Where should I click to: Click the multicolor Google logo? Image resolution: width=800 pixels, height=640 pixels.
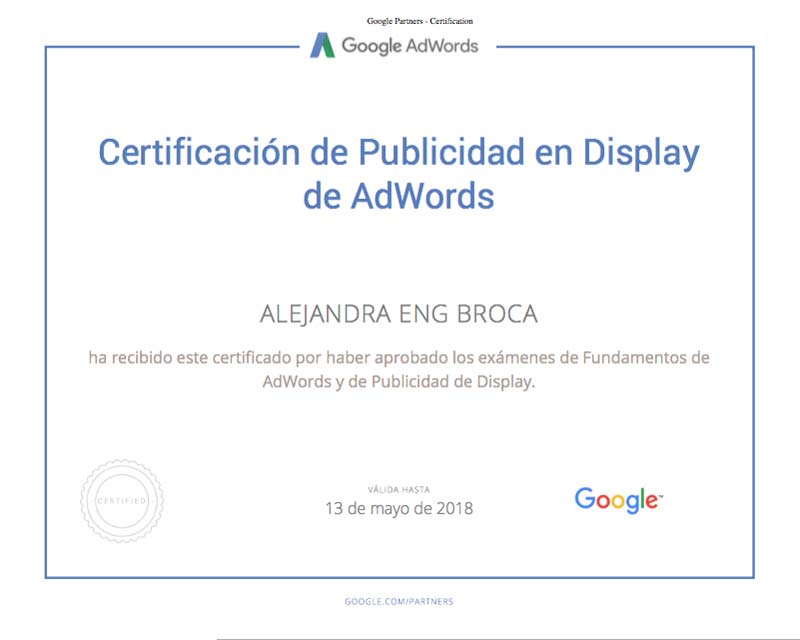coord(618,500)
